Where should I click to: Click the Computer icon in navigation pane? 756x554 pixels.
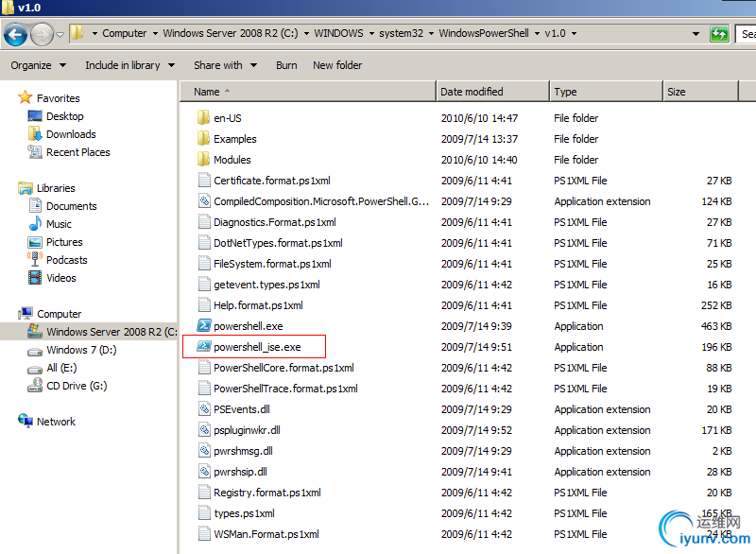tap(26, 314)
